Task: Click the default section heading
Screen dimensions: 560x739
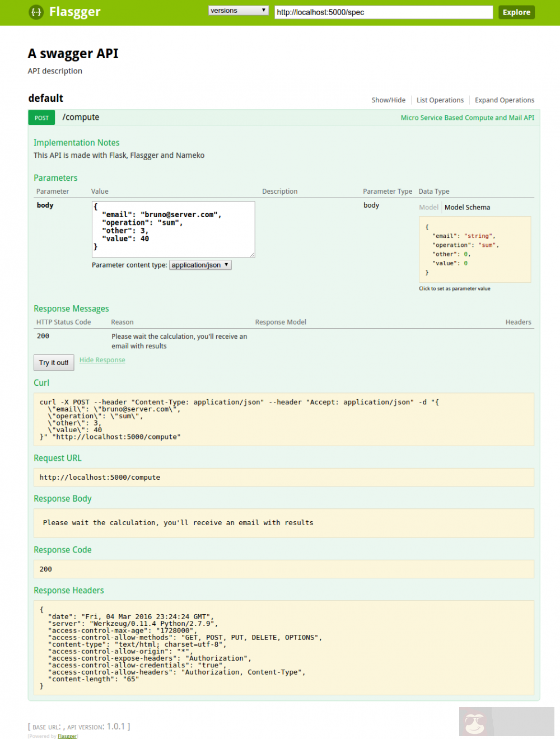Action: pyautogui.click(x=46, y=98)
